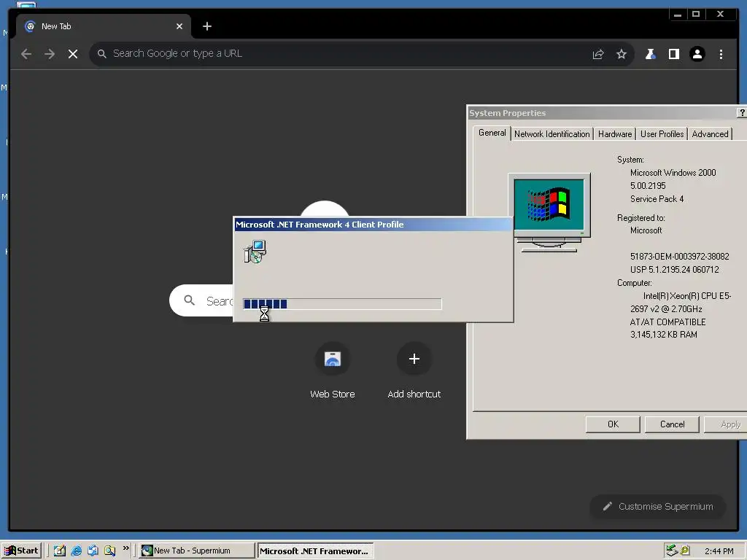Viewport: 747px width, 560px height.
Task: Open a new tab with plus button
Action: click(x=206, y=27)
